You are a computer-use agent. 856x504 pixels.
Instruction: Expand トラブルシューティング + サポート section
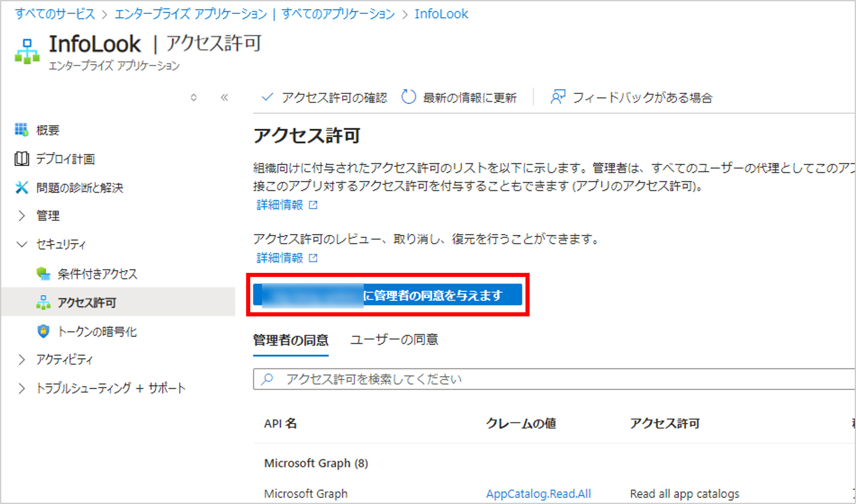22,388
